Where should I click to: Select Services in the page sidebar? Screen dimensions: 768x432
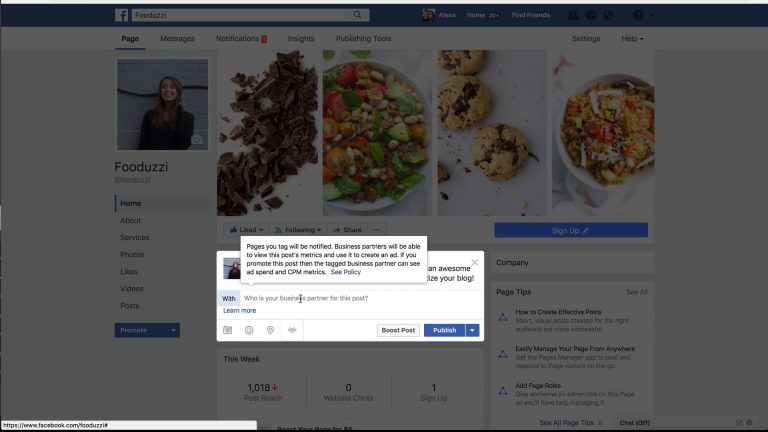135,237
